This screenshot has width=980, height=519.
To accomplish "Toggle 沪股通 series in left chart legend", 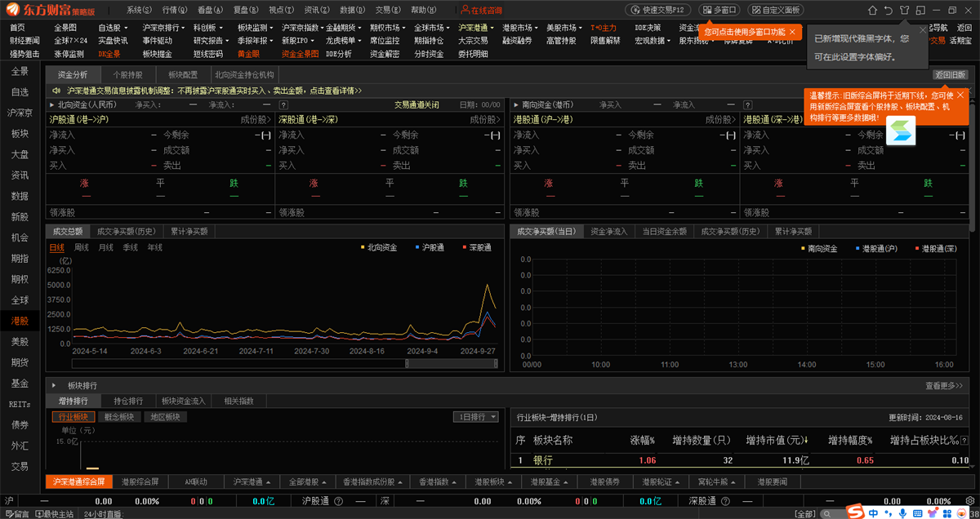I will tap(428, 247).
